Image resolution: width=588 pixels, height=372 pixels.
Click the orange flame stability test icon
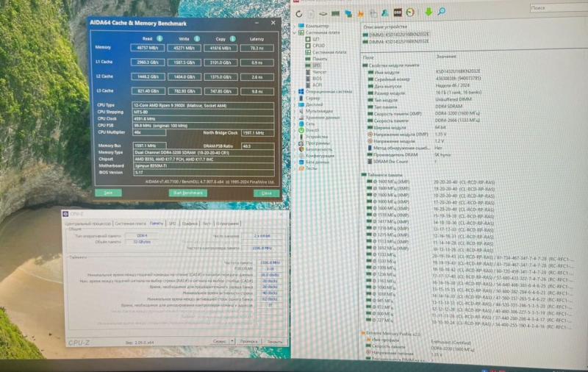360,14
